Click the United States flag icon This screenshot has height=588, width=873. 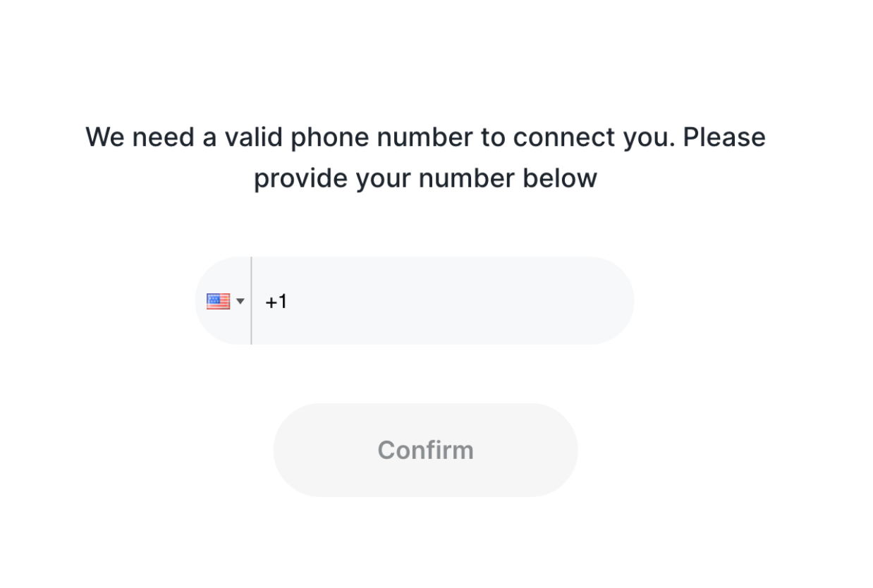click(218, 302)
